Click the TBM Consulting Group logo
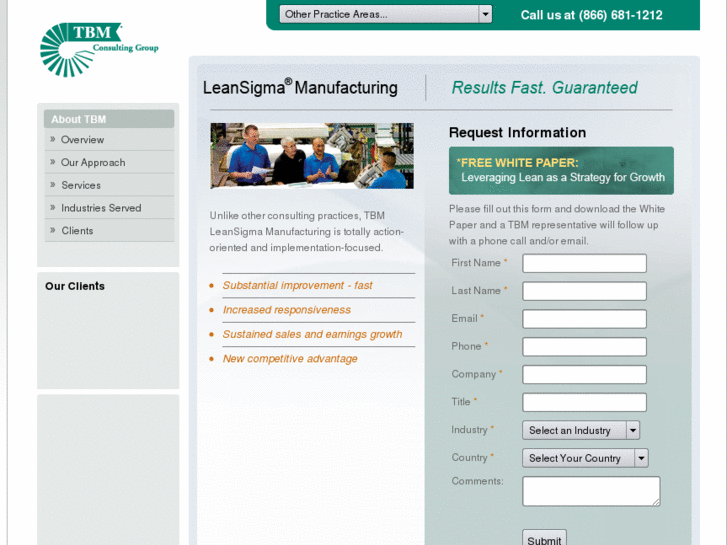The width and height of the screenshot is (727, 545). click(x=99, y=49)
